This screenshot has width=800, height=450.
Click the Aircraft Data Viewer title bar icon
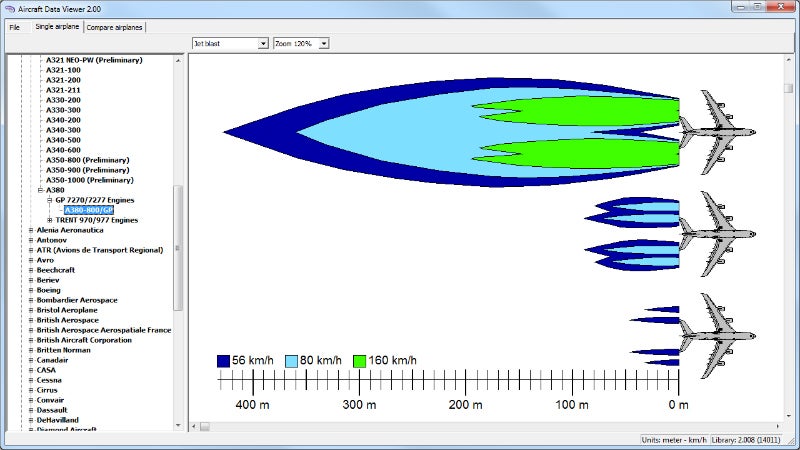point(9,8)
